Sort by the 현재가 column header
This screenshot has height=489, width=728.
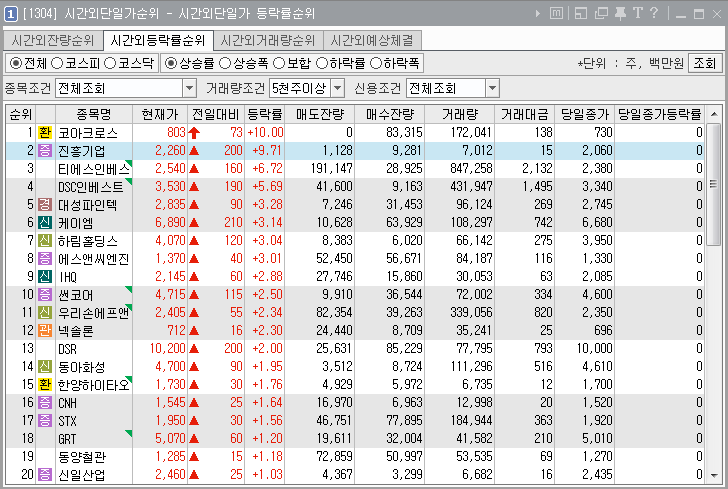[160, 114]
